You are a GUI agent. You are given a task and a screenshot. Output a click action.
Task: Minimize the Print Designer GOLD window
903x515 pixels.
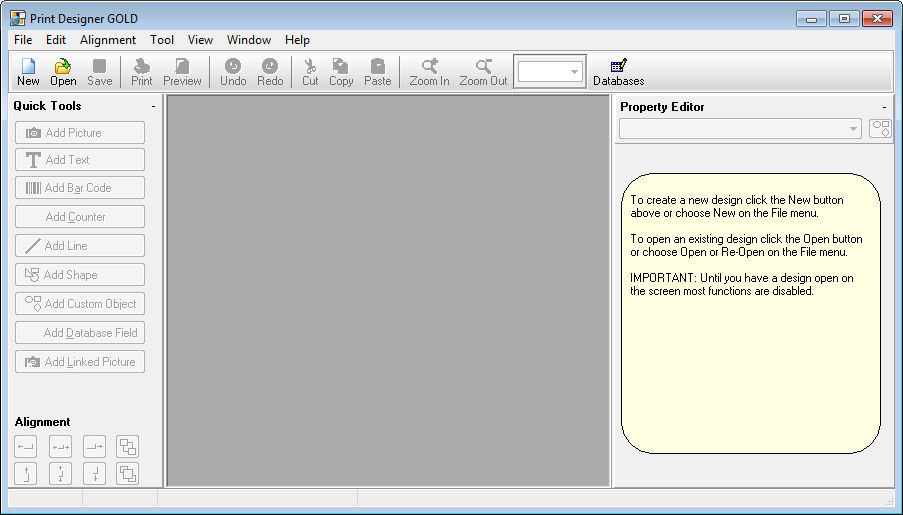(811, 19)
